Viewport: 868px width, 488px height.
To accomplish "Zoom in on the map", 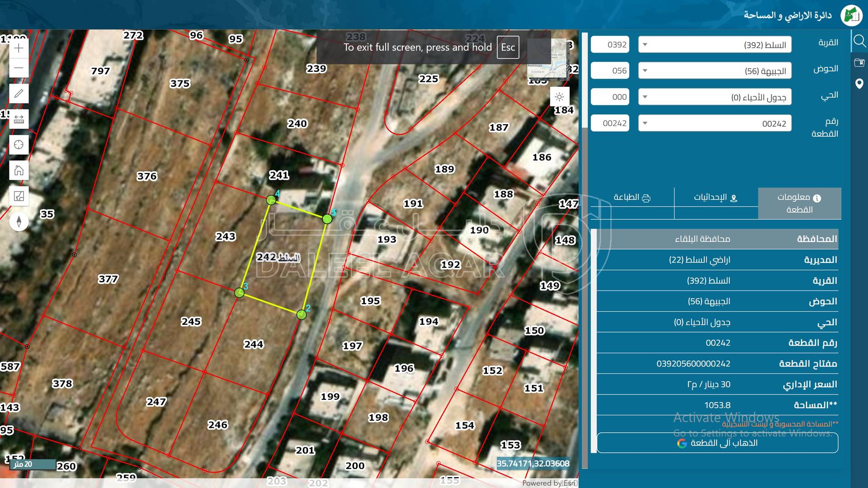I will point(19,48).
